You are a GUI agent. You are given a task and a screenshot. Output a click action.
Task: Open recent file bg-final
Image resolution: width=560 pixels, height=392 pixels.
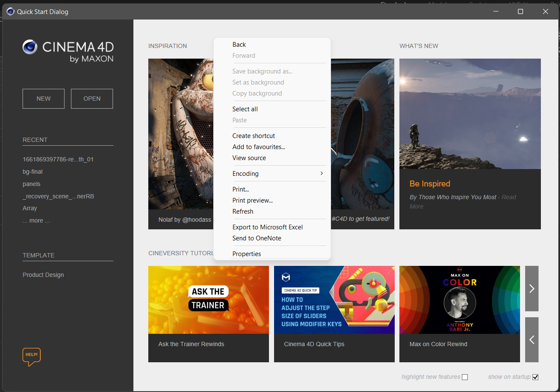(x=33, y=172)
